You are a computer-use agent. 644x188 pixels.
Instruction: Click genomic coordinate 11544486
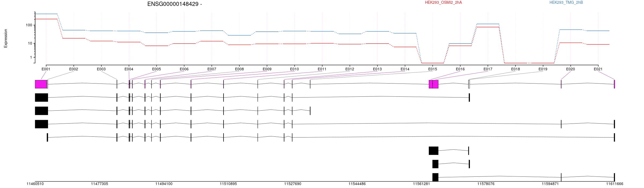click(357, 184)
